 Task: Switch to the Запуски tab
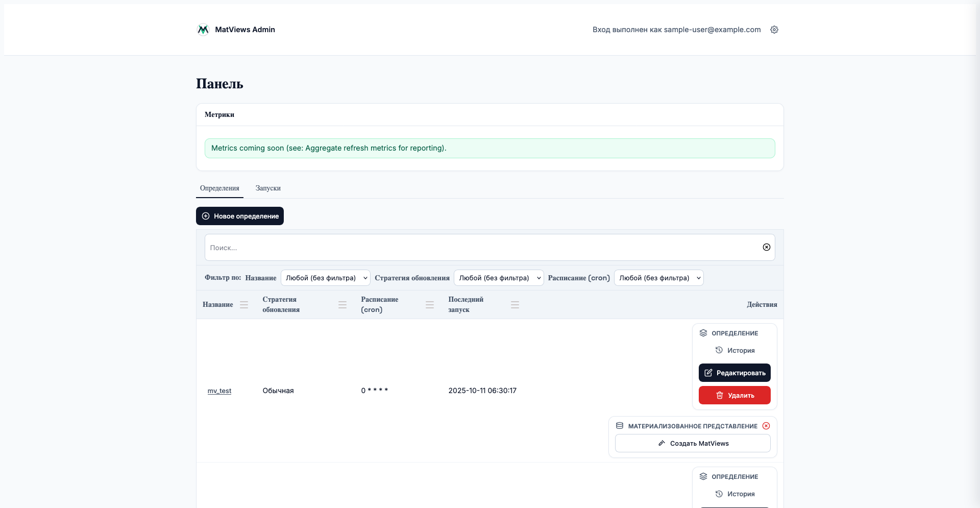268,188
